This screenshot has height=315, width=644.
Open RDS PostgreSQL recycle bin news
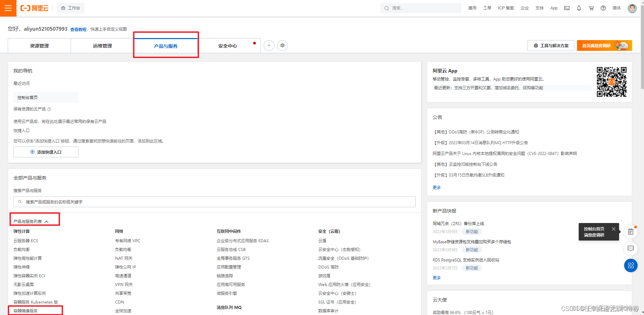466,260
